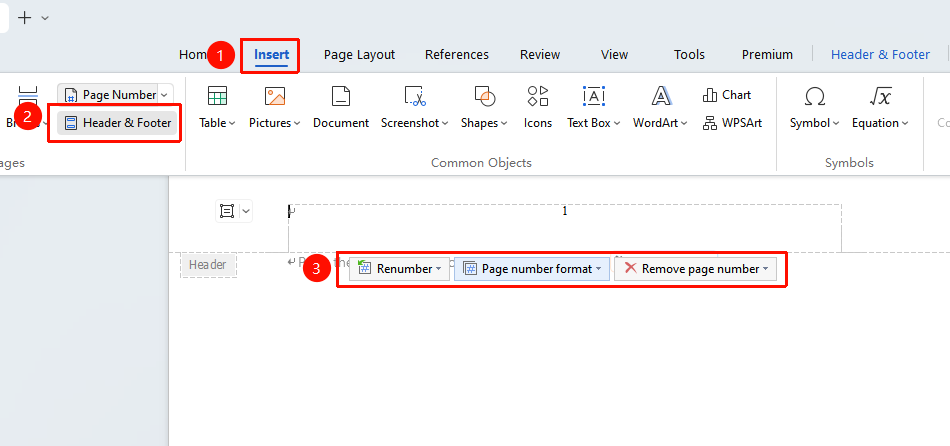This screenshot has height=446, width=950.
Task: Click Remove page number button
Action: [x=696, y=268]
